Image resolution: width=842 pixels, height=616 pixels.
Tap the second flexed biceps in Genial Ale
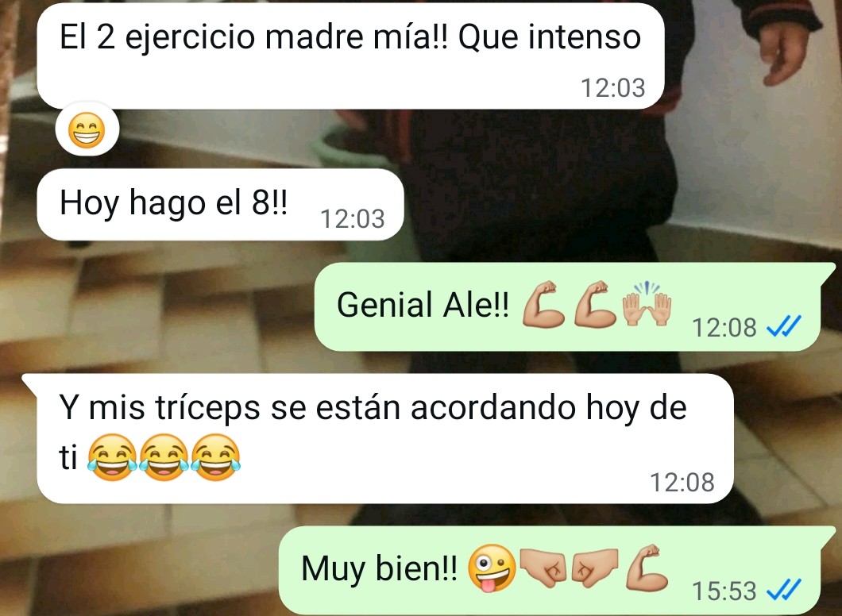[594, 304]
